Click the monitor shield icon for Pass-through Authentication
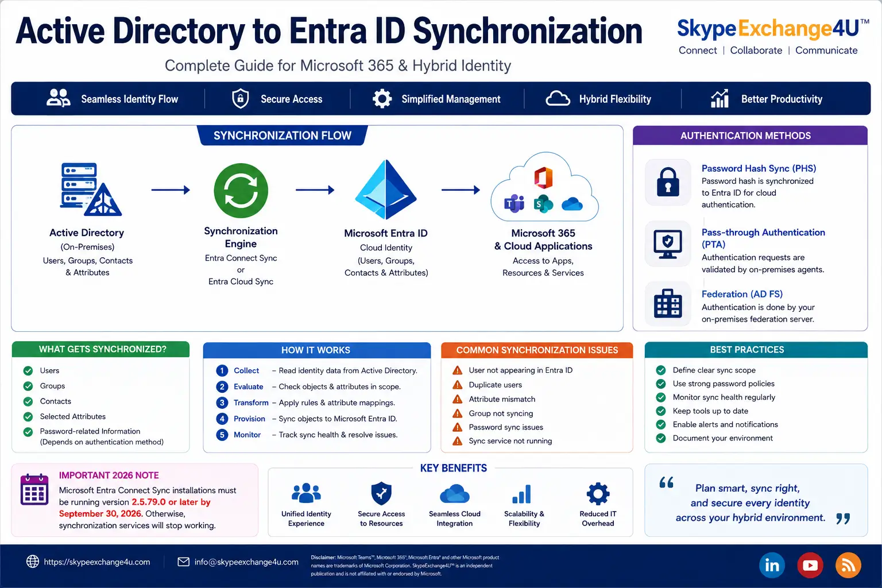This screenshot has height=588, width=882. pos(668,244)
